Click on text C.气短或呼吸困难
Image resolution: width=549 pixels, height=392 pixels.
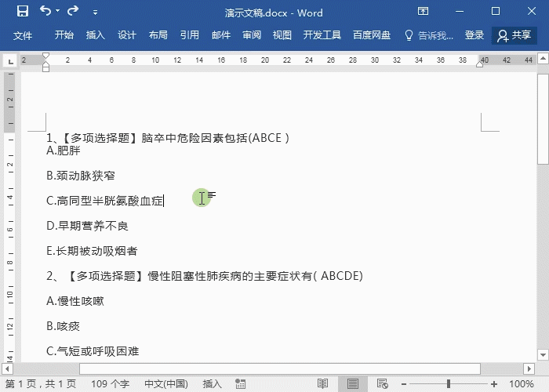(x=93, y=351)
